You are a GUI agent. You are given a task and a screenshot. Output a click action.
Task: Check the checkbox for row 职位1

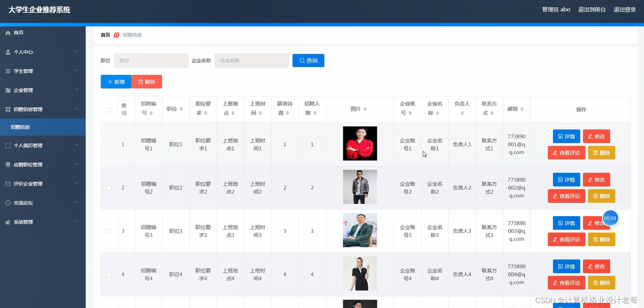(109, 144)
